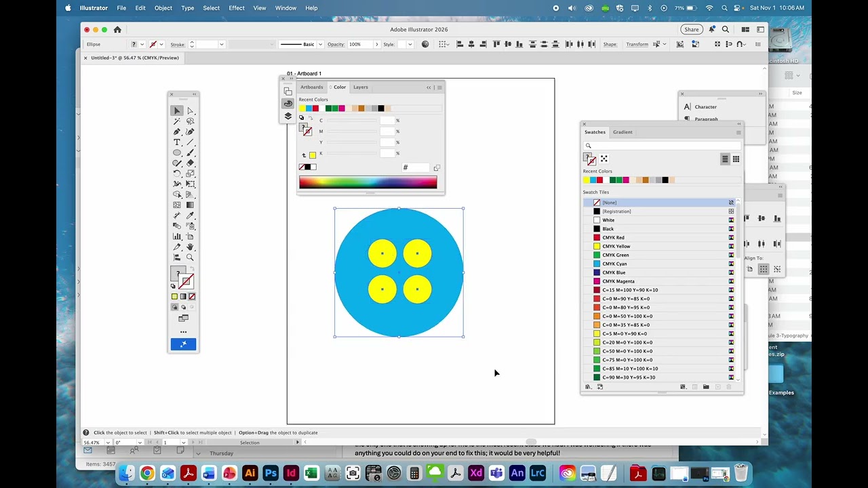Viewport: 868px width, 488px height.
Task: Open the Character panel entry
Action: point(705,107)
